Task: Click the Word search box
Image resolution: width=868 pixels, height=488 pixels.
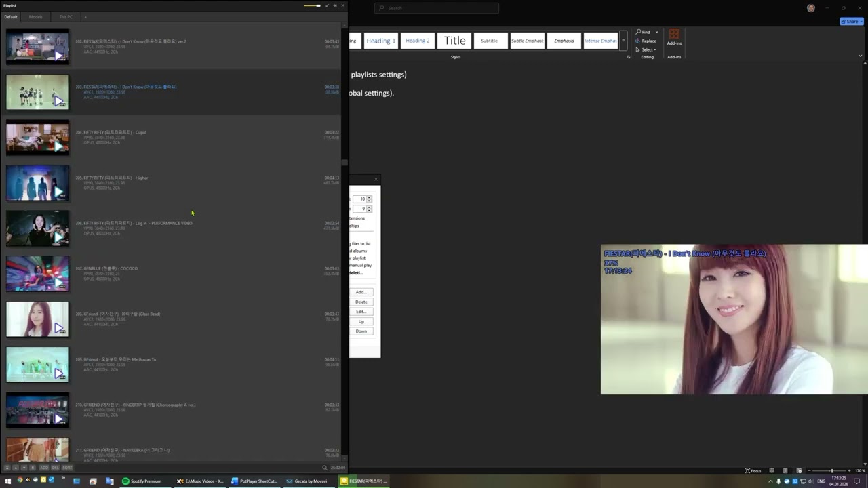Action: pyautogui.click(x=437, y=8)
